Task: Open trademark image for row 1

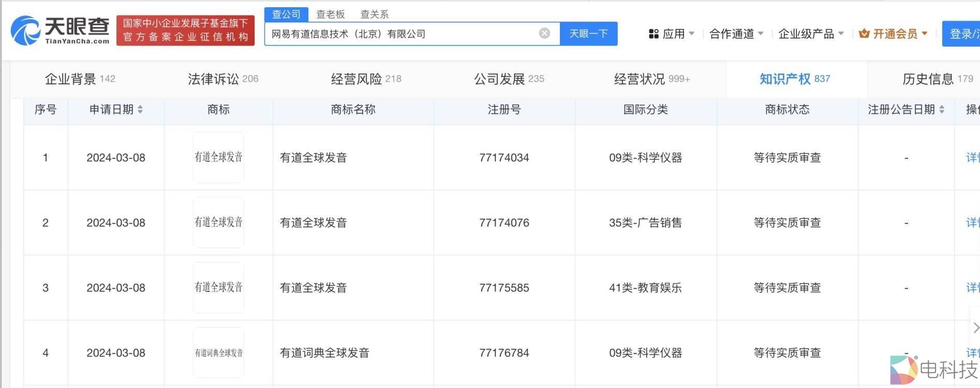Action: 218,157
